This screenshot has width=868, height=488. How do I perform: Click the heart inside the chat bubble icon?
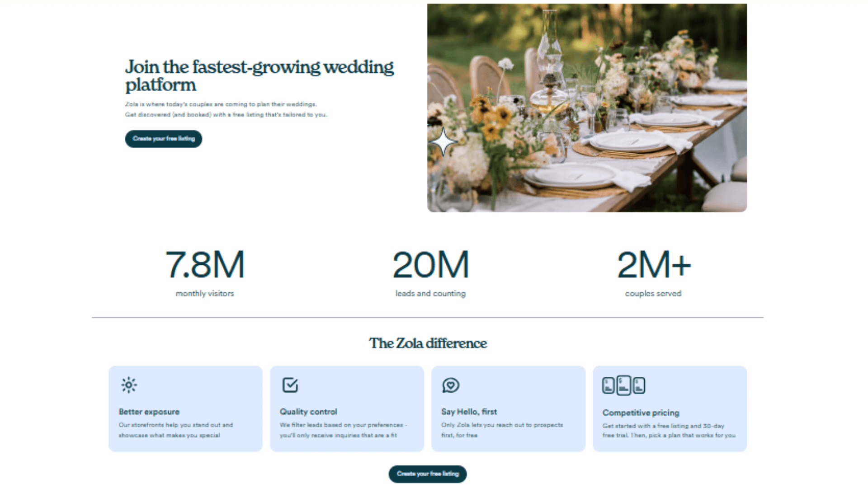click(x=451, y=385)
